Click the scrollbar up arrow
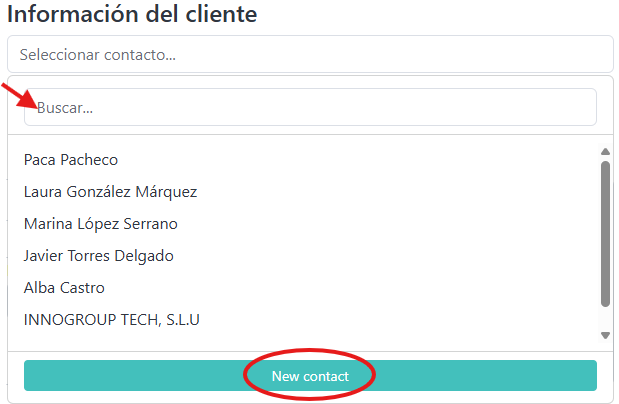 [x=605, y=152]
